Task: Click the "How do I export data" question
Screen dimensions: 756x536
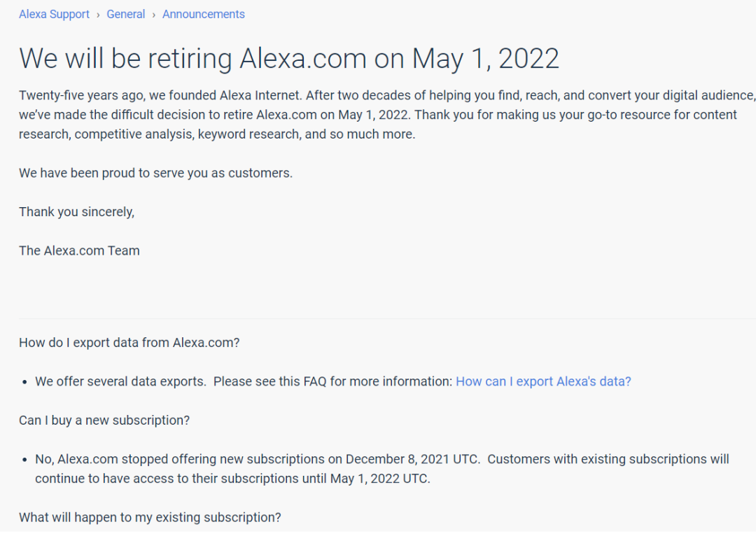Action: pyautogui.click(x=129, y=342)
